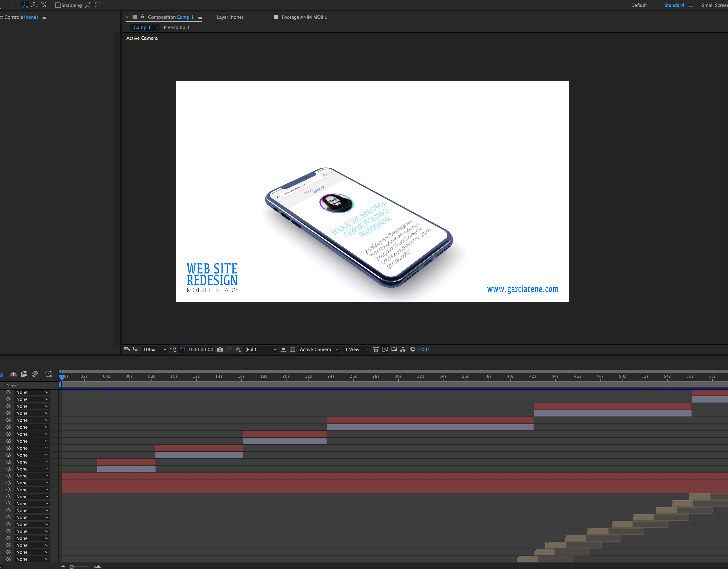Click the time navigator start handle
This screenshot has width=728, height=569.
click(60, 371)
